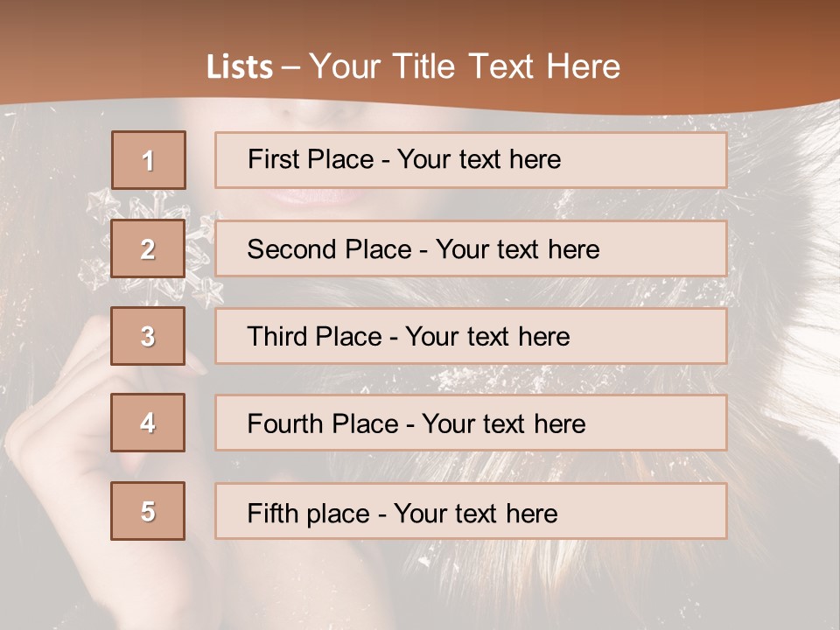Click the number 1 box

coord(149,160)
